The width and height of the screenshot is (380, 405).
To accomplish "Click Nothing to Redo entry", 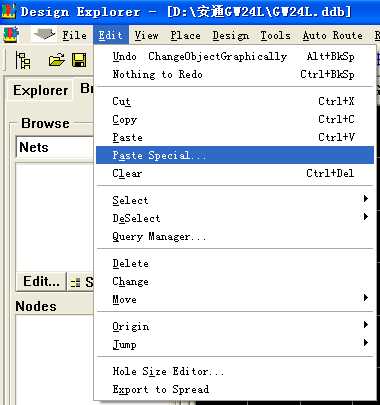I will (235, 74).
